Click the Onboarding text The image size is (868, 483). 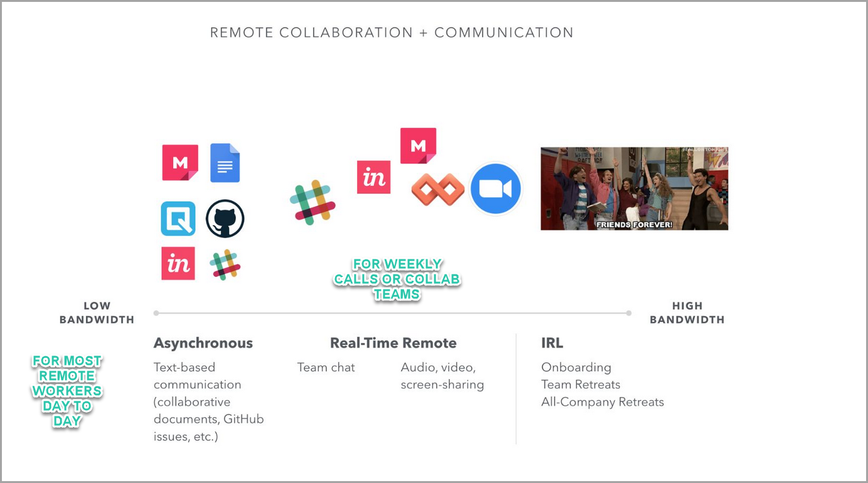[576, 367]
